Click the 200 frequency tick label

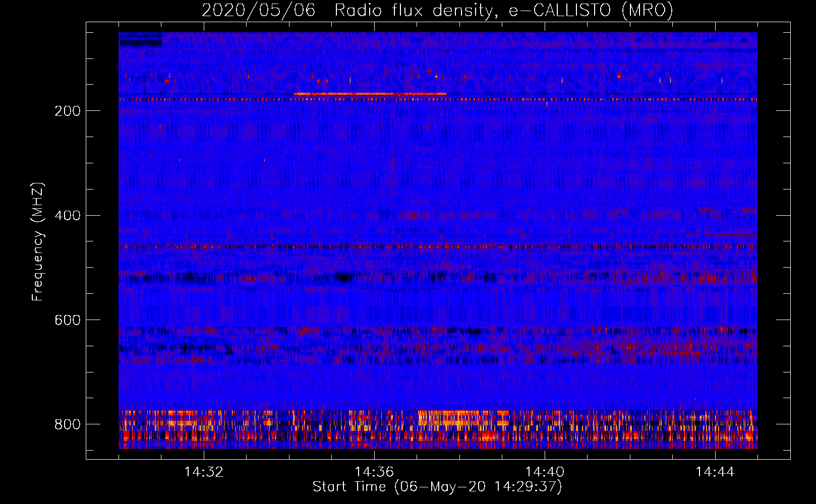[x=67, y=111]
